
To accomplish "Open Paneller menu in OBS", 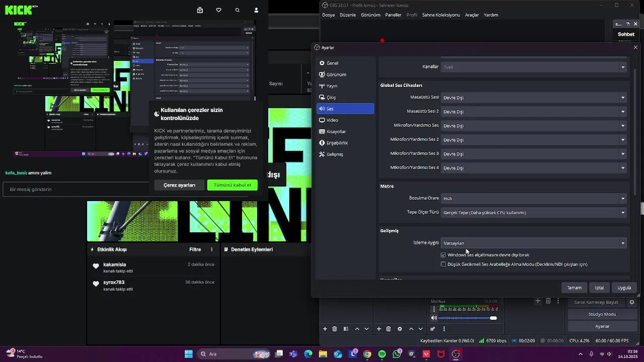I will 393,15.
